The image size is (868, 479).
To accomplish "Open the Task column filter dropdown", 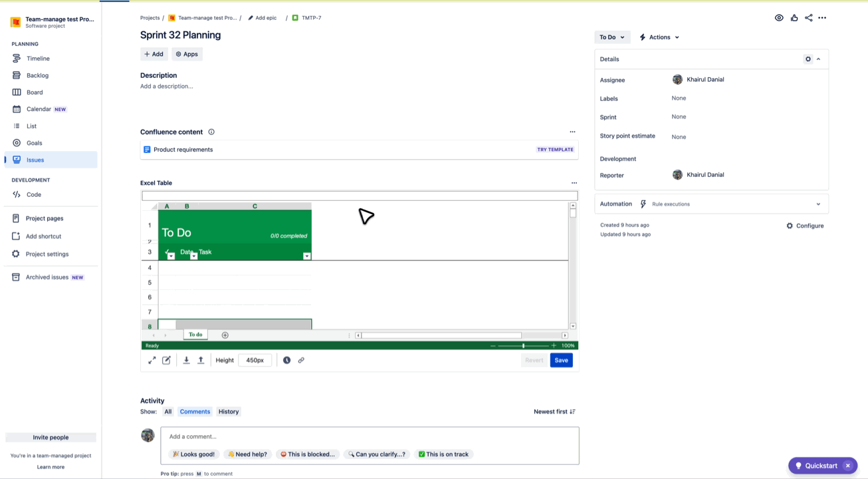I will coord(306,256).
